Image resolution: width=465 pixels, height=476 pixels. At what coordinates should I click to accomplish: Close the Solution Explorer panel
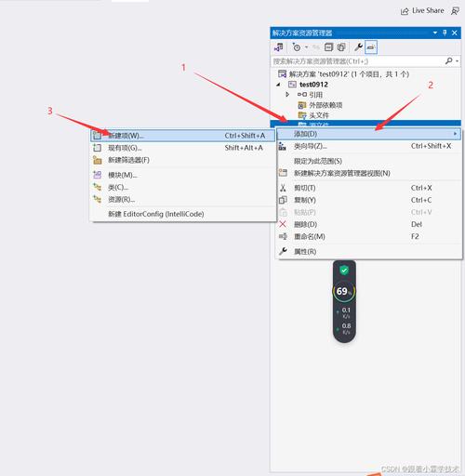click(455, 33)
